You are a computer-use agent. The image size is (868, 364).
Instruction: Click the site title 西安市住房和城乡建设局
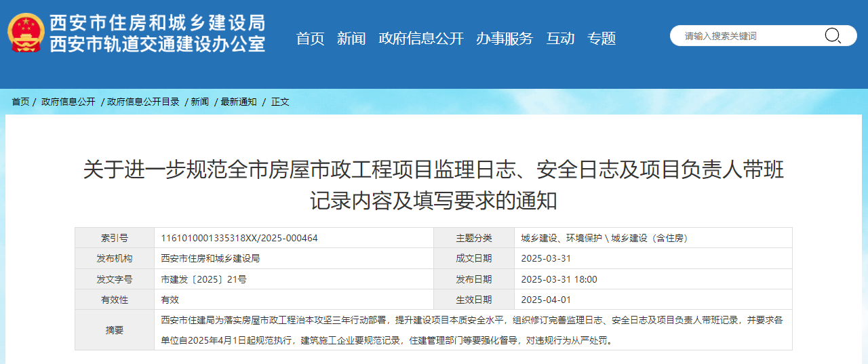[157, 23]
